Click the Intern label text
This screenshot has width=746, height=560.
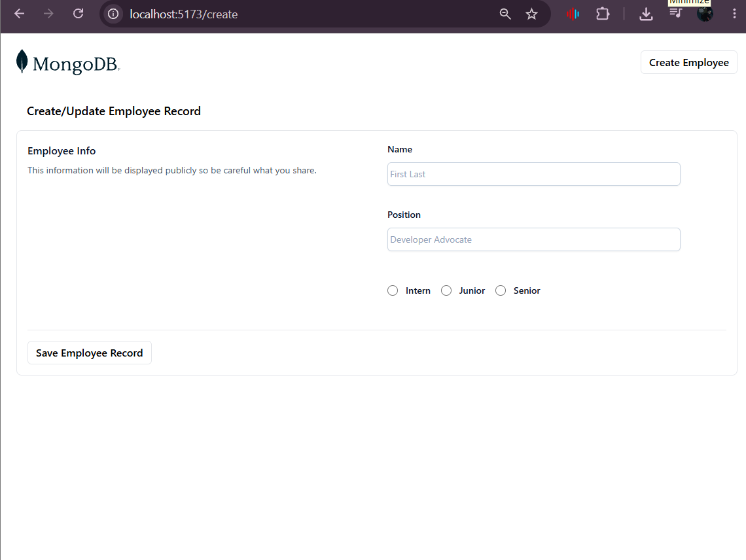[x=417, y=290]
